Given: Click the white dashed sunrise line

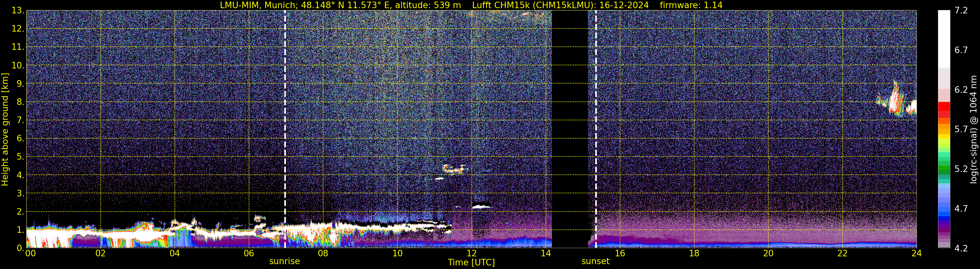Looking at the screenshot, I should click(285, 129).
